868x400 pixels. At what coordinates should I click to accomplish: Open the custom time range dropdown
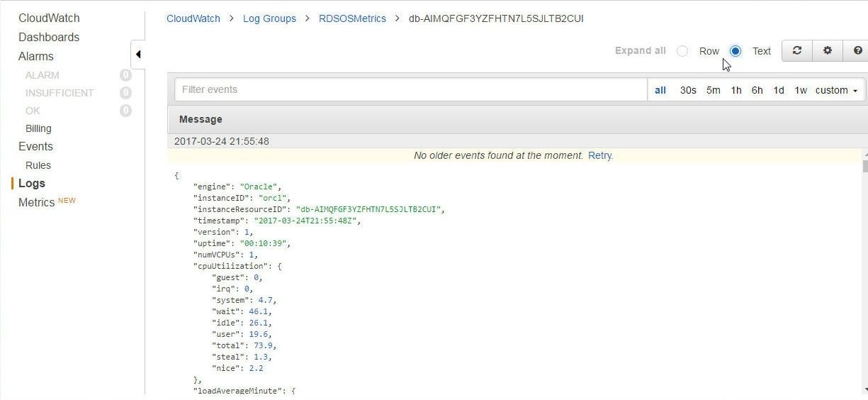(836, 90)
